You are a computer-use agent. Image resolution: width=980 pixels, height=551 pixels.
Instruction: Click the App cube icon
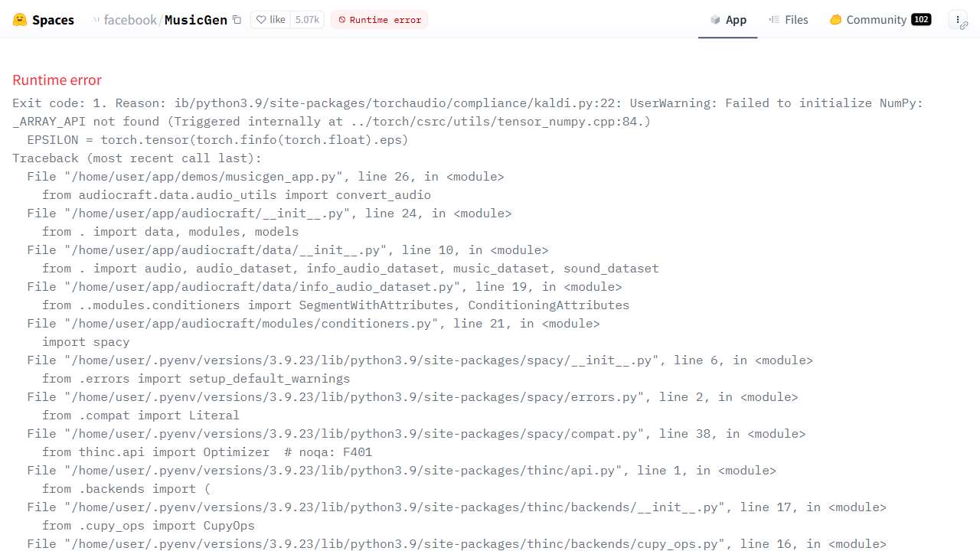click(x=715, y=20)
